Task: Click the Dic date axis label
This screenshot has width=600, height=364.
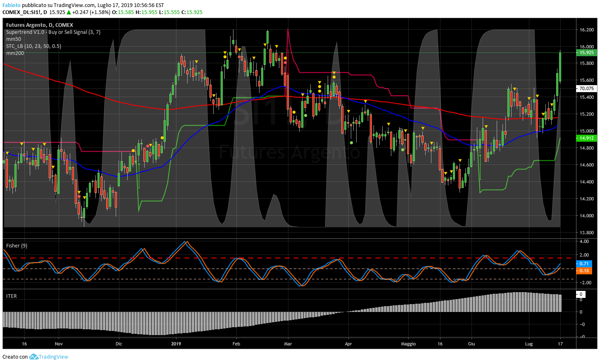Action: tap(119, 344)
